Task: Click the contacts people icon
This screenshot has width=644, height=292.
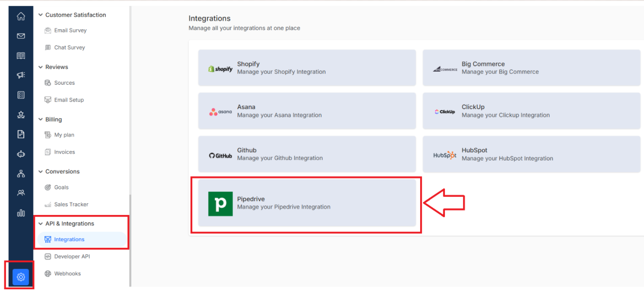Action: tap(21, 193)
